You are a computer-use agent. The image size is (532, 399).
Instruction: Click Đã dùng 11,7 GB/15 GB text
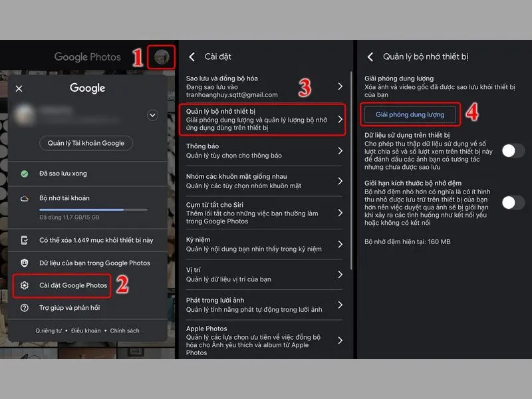click(69, 217)
